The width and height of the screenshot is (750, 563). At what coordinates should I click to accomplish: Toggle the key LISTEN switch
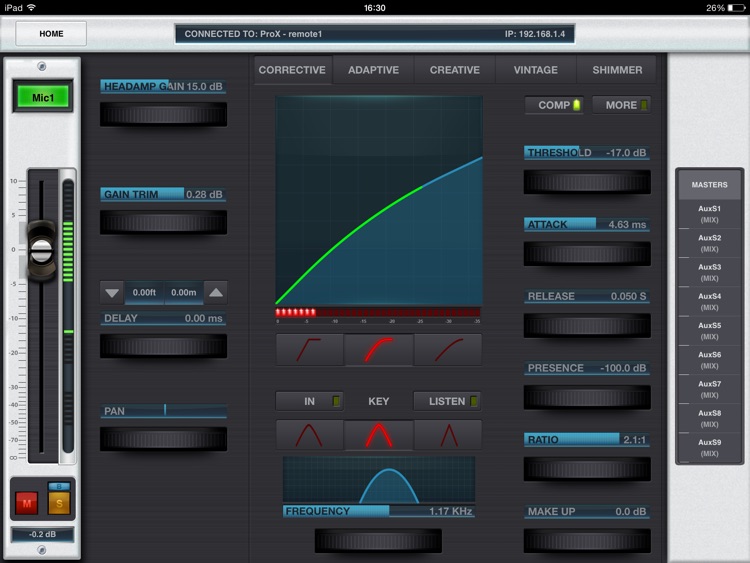point(447,401)
